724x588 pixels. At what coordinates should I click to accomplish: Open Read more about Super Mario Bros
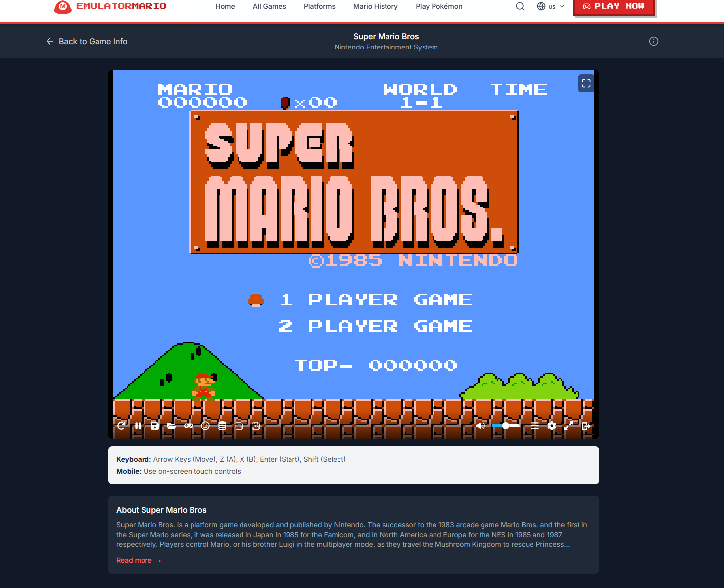pyautogui.click(x=139, y=560)
